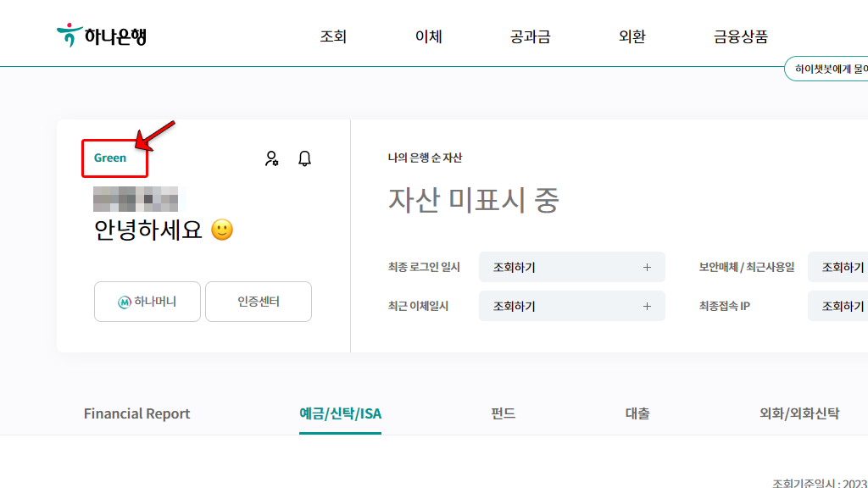This screenshot has width=868, height=488.
Task: Expand 최종 로그인 일시 with the plus control
Action: (x=648, y=267)
